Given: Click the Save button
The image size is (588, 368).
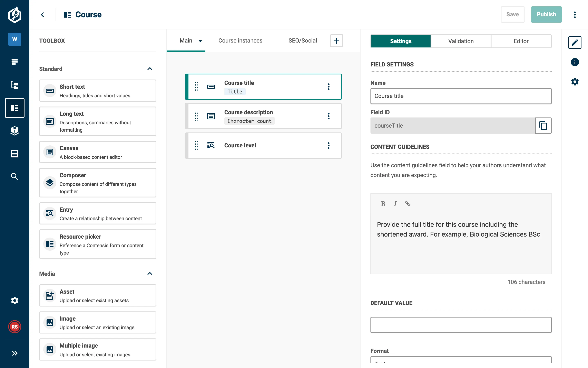Looking at the screenshot, I should (512, 15).
